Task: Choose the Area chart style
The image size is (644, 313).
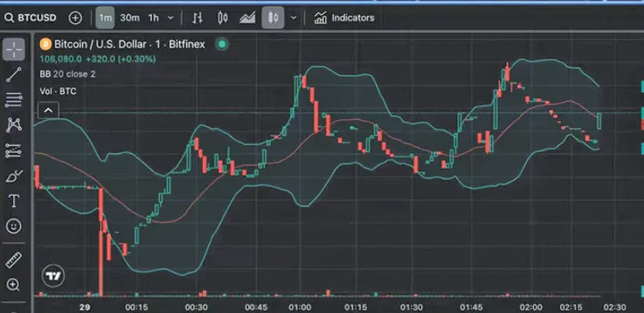Action: pos(247,18)
